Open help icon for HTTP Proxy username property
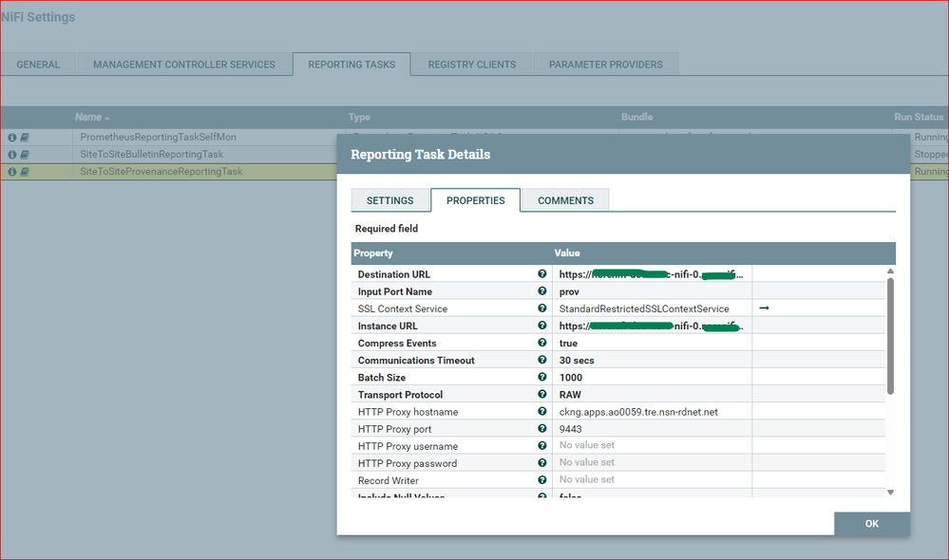Image resolution: width=949 pixels, height=560 pixels. point(542,446)
